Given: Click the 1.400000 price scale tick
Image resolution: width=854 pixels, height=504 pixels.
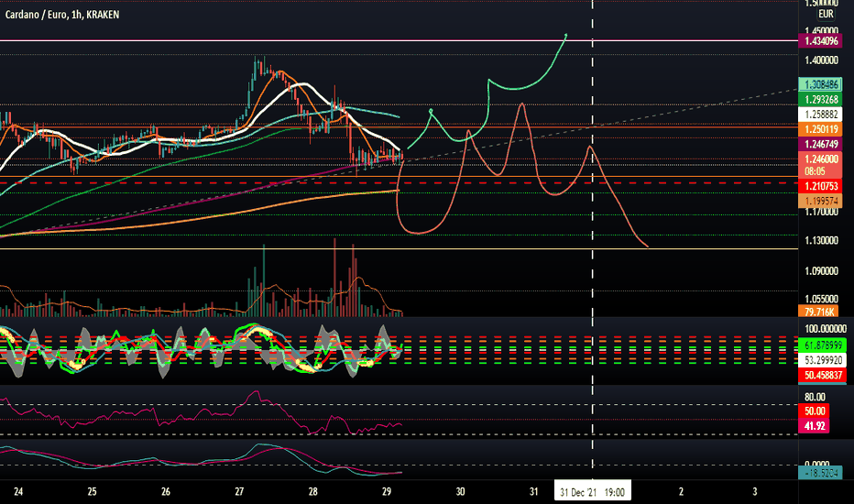Looking at the screenshot, I should click(821, 60).
